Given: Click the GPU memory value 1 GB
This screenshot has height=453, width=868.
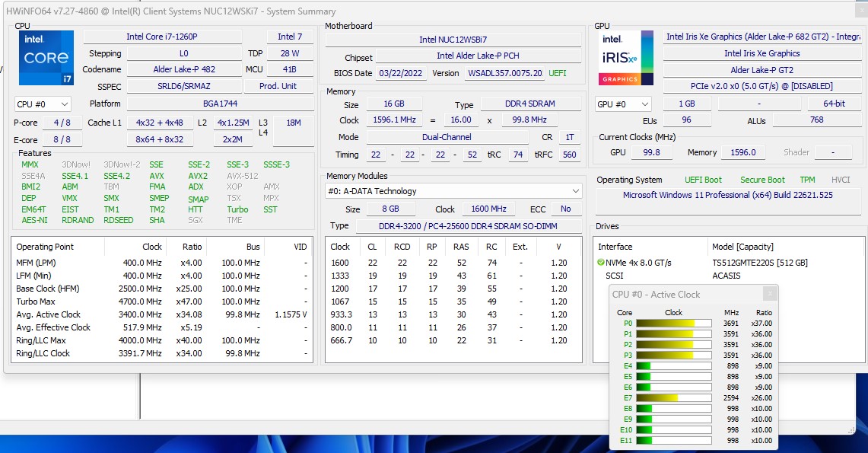Looking at the screenshot, I should [x=687, y=104].
